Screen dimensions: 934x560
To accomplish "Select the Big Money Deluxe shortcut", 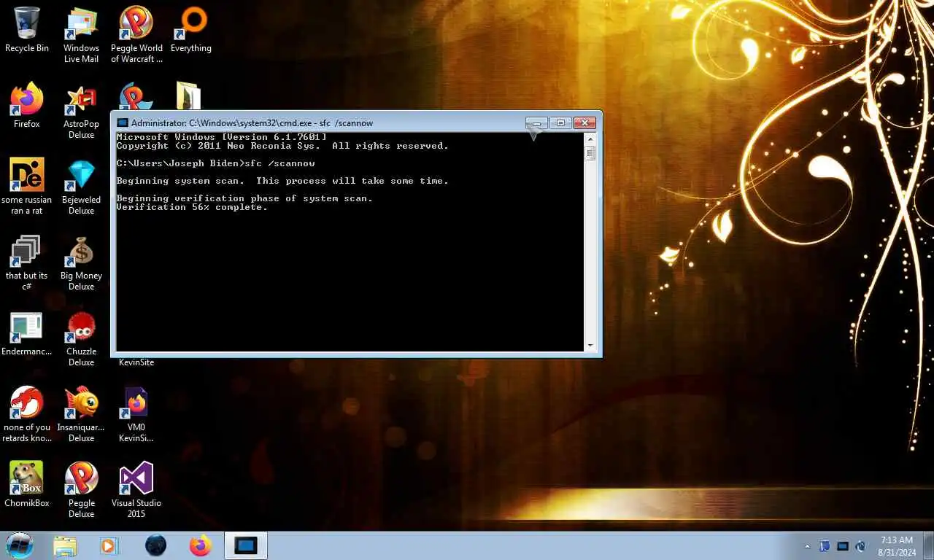I will (81, 262).
